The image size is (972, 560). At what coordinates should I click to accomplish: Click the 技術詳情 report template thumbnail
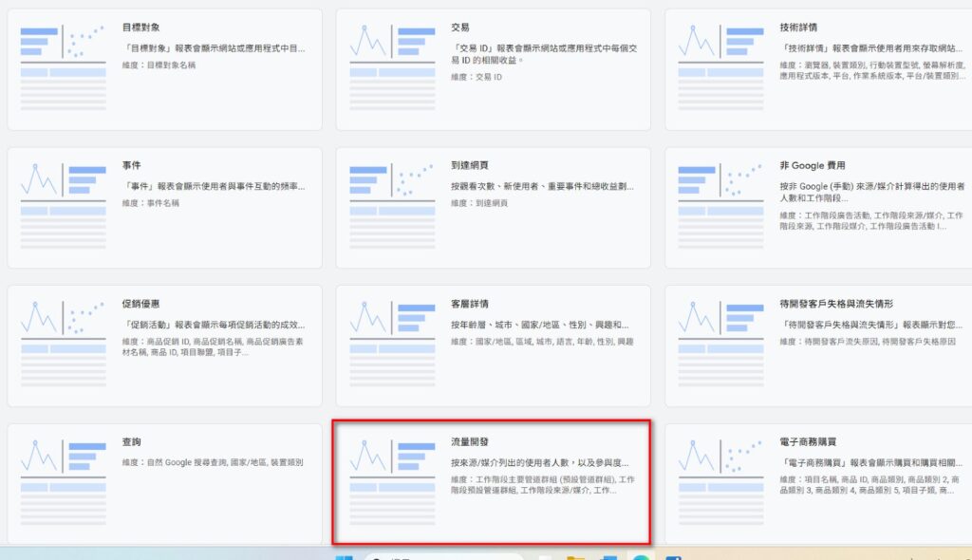click(720, 66)
